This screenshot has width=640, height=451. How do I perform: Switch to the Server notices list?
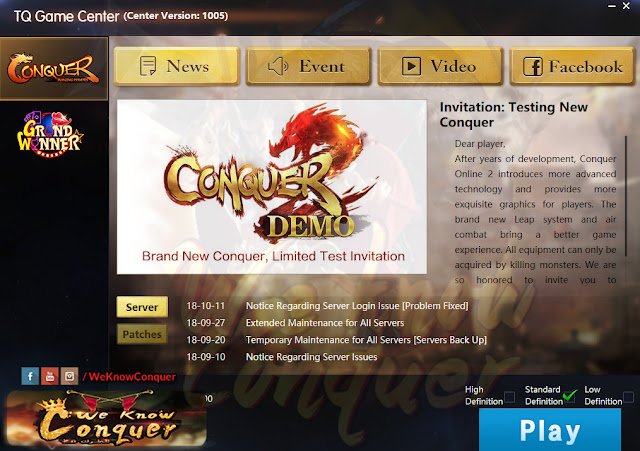point(142,307)
